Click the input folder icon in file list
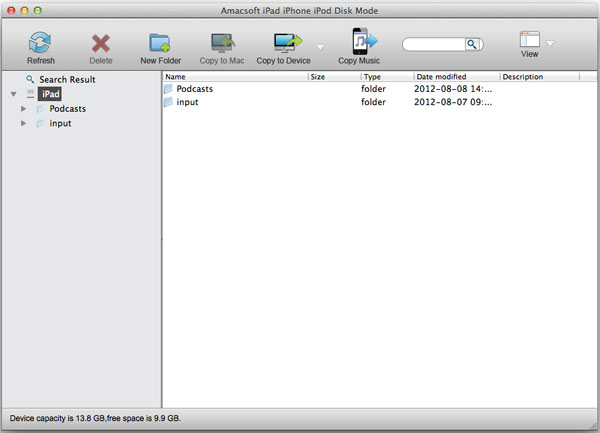Image resolution: width=600 pixels, height=433 pixels. (x=168, y=102)
